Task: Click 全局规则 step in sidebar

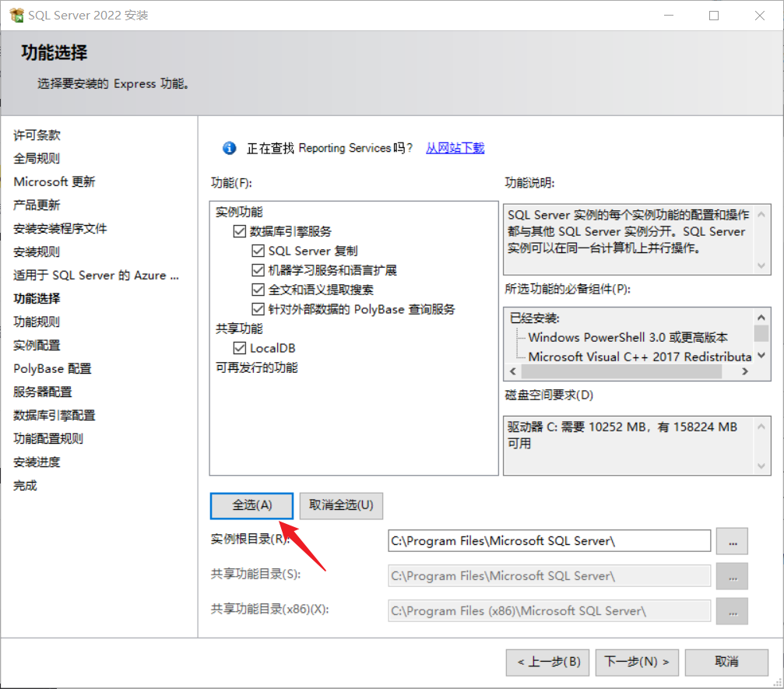Action: (x=37, y=159)
